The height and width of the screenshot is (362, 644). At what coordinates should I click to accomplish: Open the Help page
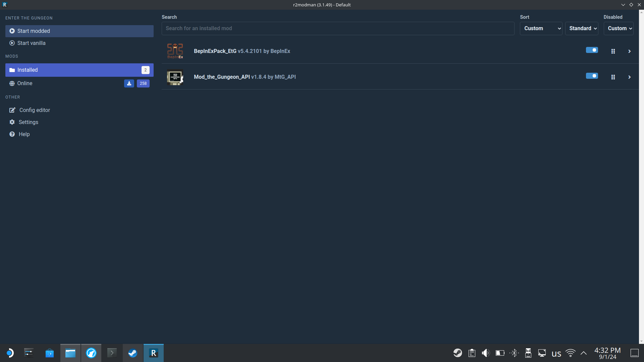tap(79, 134)
